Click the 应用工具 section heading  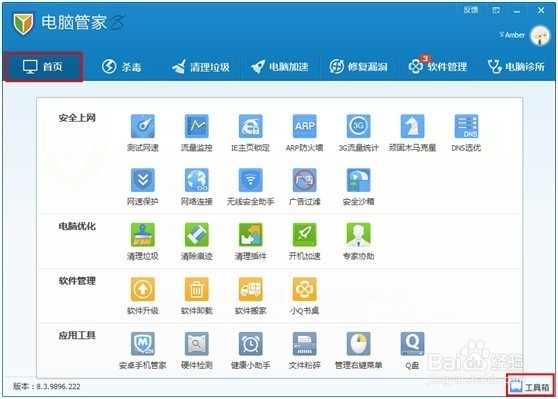77,335
